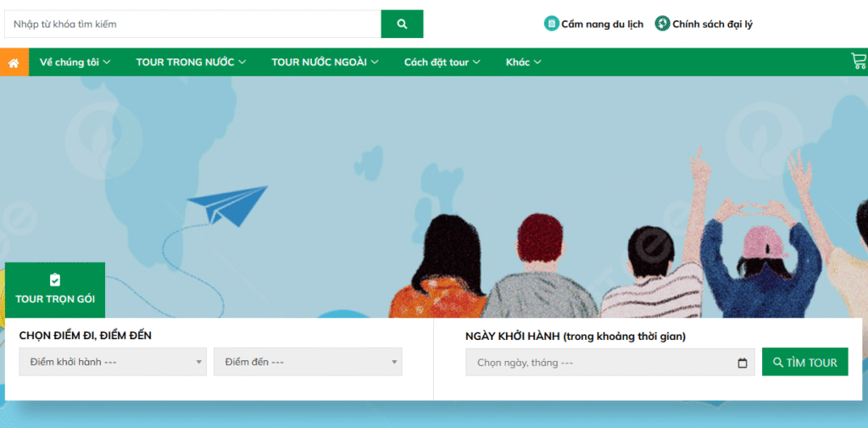Click the clipboard check icon above TOUR TRỌN GÓI

click(55, 280)
